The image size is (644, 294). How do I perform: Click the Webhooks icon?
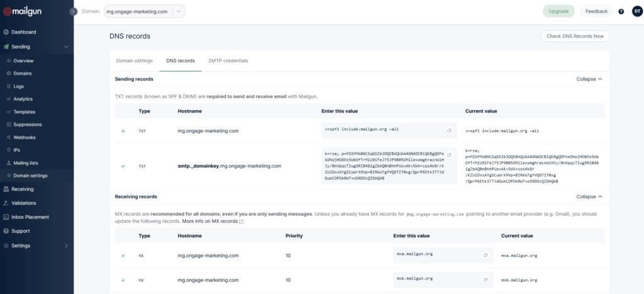click(9, 137)
